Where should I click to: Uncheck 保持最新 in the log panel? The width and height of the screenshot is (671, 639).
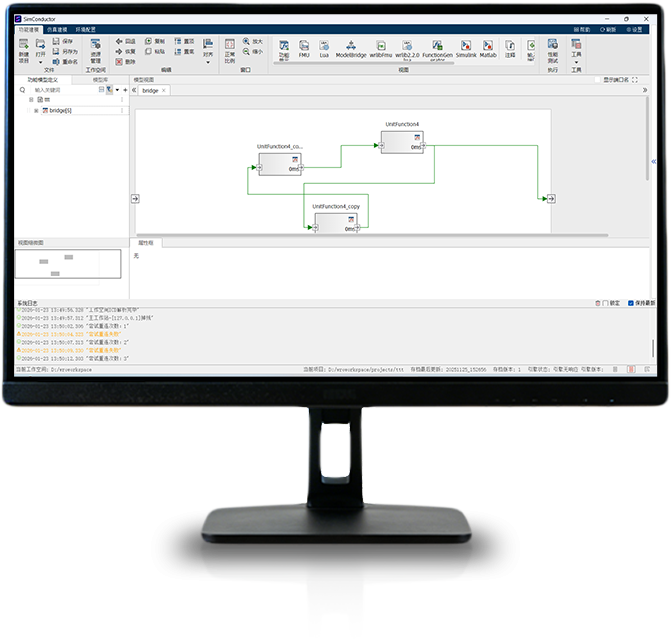pyautogui.click(x=631, y=302)
